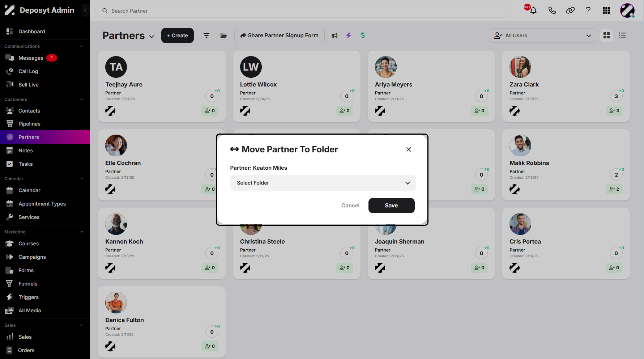This screenshot has width=644, height=359.
Task: Open user profile avatar menu
Action: click(x=627, y=10)
